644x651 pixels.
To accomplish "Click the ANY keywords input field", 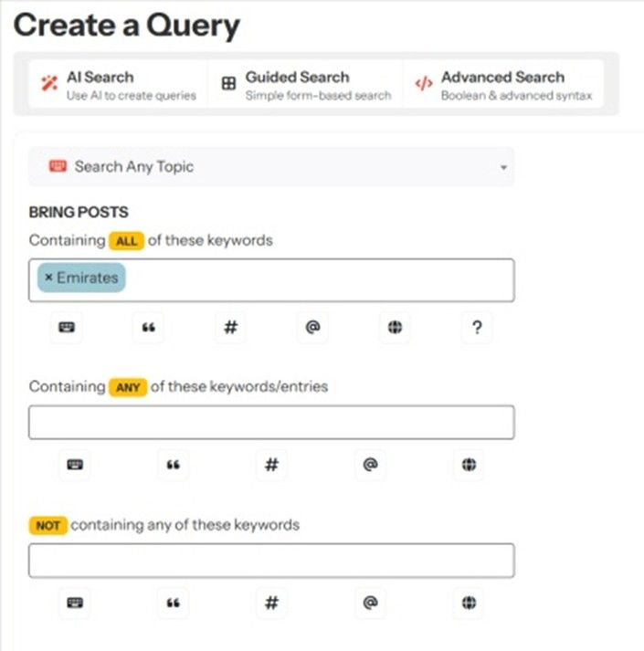I will (x=271, y=423).
